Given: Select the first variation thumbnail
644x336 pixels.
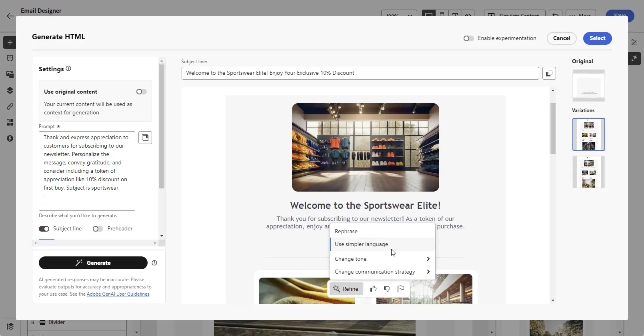Looking at the screenshot, I should point(588,134).
